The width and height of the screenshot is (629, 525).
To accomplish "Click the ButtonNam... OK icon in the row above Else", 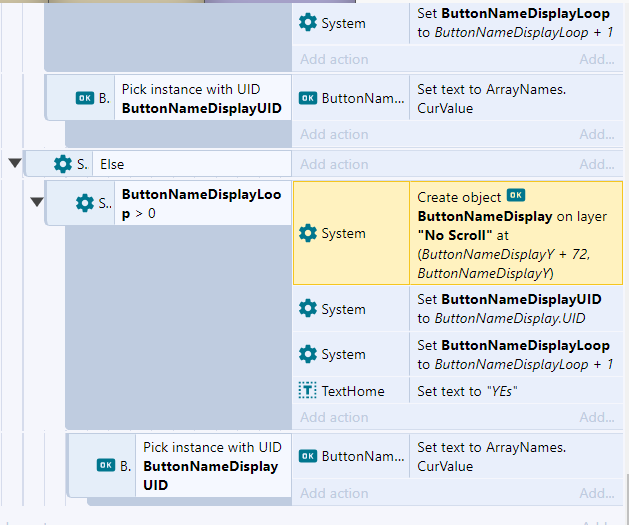I will [x=308, y=98].
